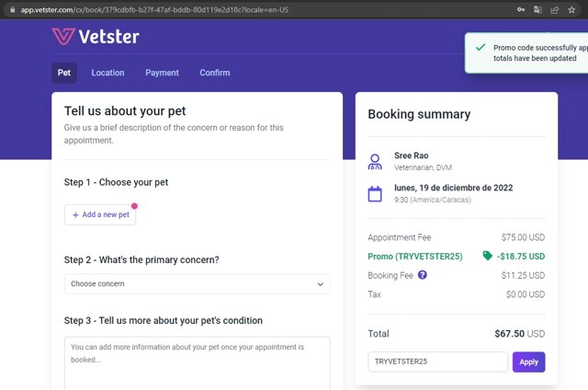Click the share page icon in address bar
Screen dimensions: 588x390
555,10
